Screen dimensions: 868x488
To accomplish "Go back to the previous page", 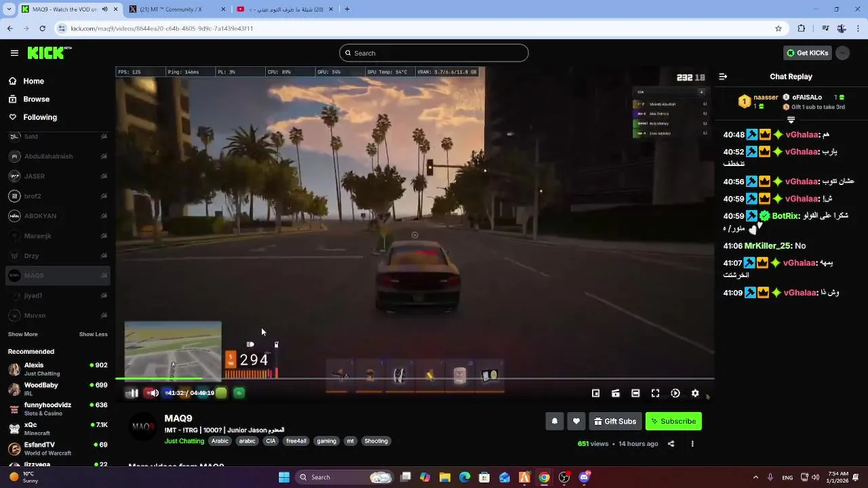I will [x=9, y=28].
